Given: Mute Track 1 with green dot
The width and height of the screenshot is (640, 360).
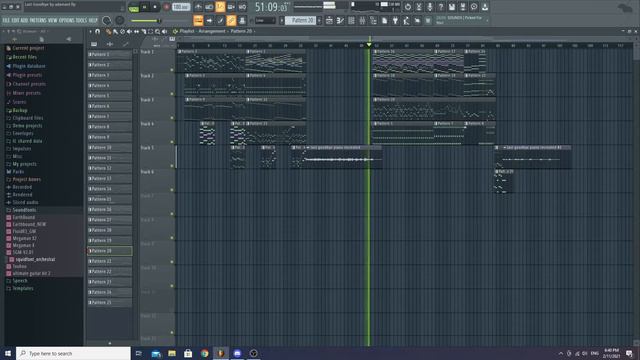Looking at the screenshot, I should coord(172,70).
